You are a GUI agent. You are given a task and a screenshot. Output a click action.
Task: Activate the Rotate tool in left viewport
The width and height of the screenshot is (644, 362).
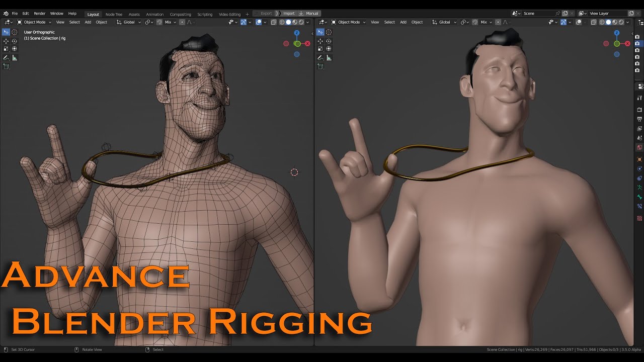click(14, 41)
